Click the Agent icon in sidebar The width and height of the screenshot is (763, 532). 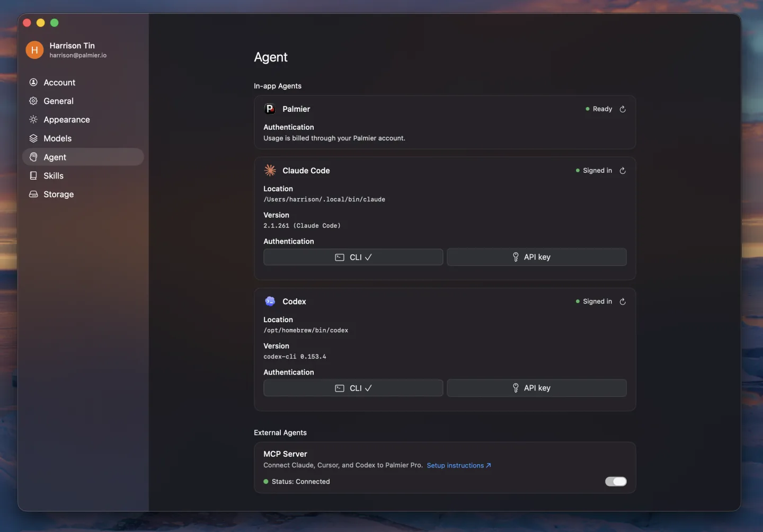33,157
